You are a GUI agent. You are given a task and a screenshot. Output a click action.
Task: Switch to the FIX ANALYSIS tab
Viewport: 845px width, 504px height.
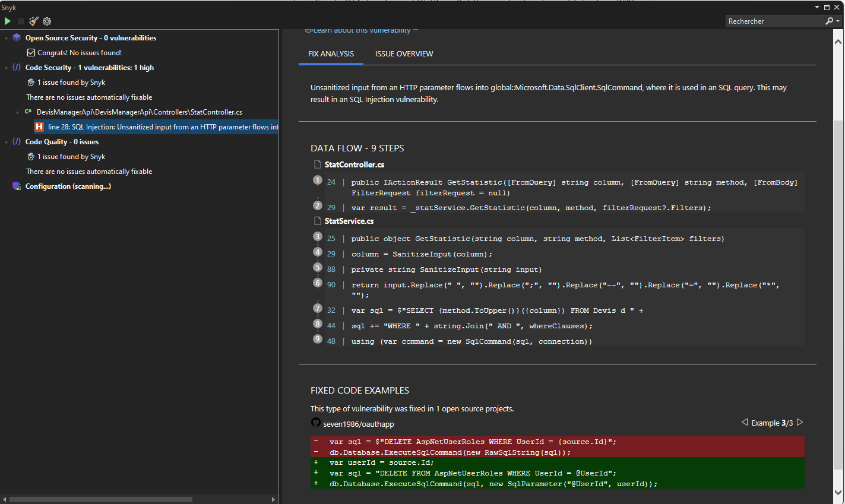[331, 53]
